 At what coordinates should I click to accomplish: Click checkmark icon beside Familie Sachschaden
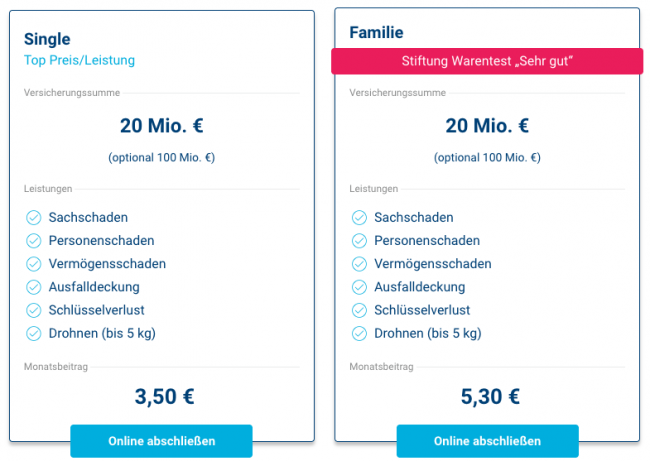pos(358,217)
